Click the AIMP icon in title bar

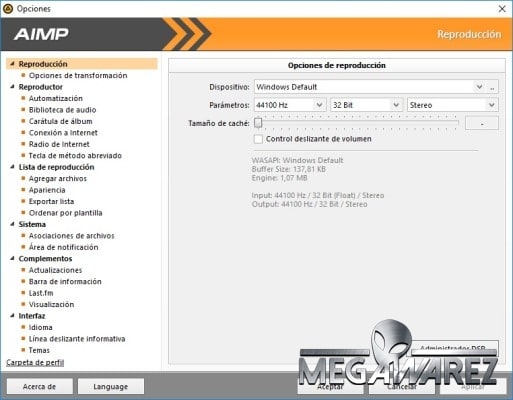(8, 9)
